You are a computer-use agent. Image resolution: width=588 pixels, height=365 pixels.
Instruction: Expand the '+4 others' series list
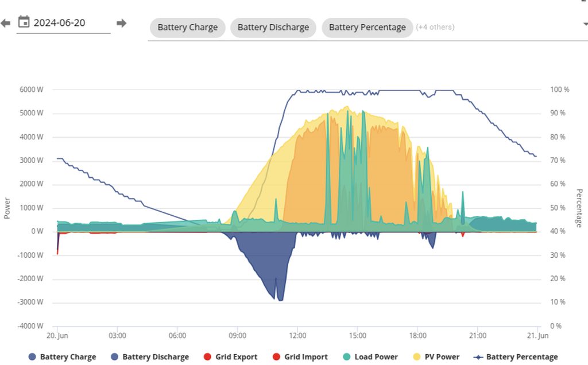click(435, 27)
